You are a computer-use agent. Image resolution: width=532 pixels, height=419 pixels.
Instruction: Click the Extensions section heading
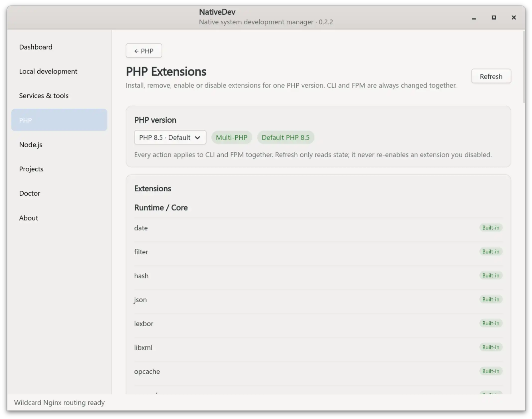point(153,189)
